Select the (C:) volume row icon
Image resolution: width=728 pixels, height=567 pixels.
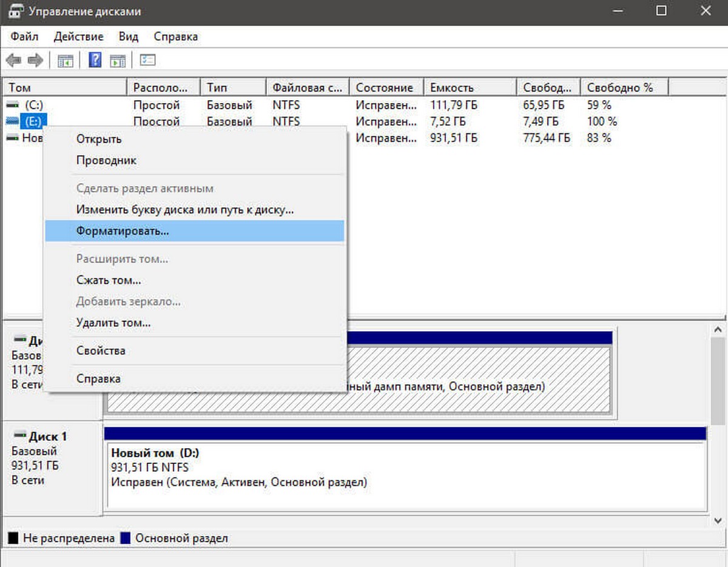pyautogui.click(x=13, y=105)
